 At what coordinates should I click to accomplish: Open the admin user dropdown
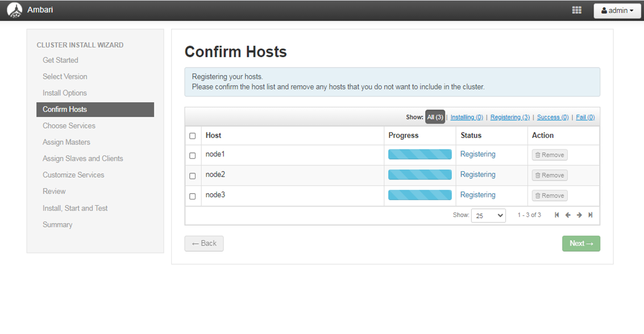coord(617,11)
